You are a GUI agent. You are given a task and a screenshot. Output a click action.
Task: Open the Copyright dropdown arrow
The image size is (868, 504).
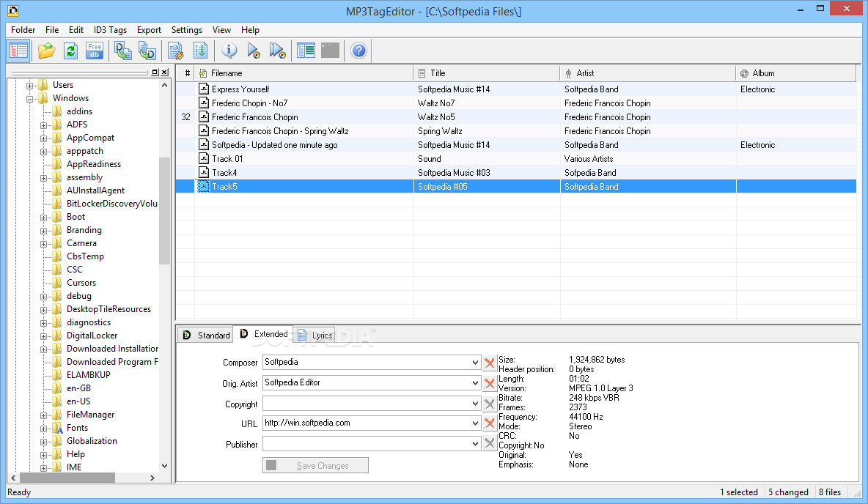coord(475,404)
